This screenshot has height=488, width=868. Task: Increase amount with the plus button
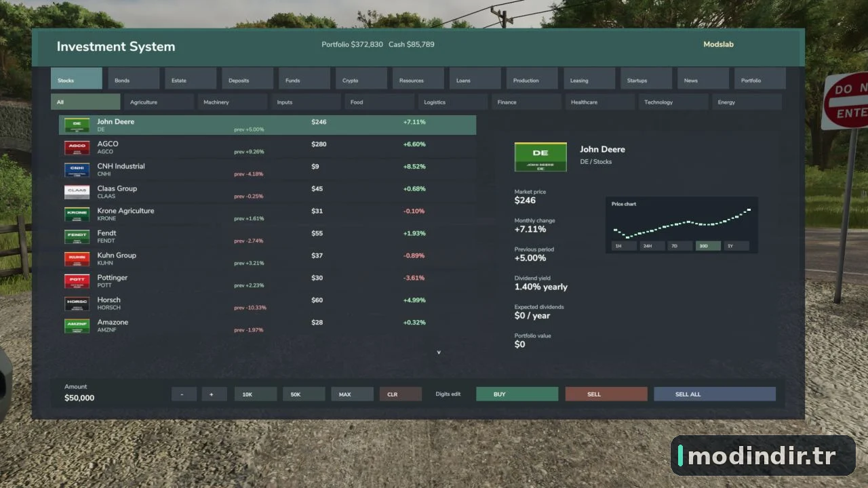click(x=214, y=394)
